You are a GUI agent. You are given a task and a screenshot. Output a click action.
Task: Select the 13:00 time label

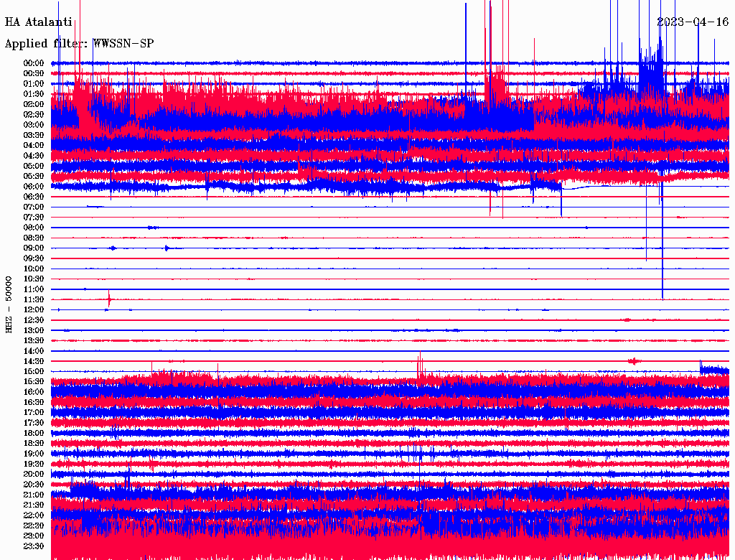point(34,330)
